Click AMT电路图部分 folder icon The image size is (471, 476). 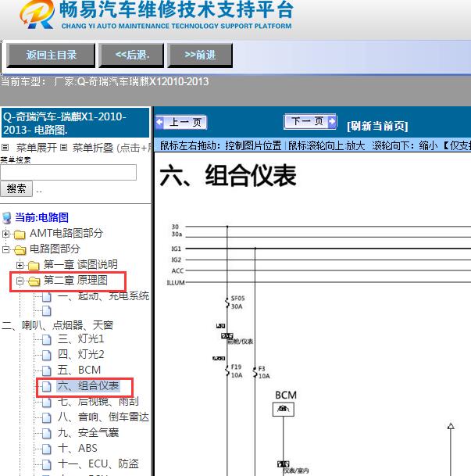pyautogui.click(x=20, y=234)
